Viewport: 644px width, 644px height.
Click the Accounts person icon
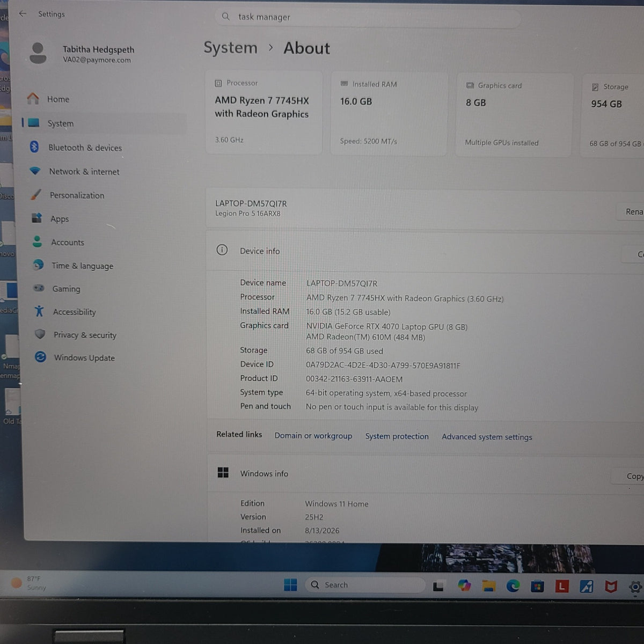coord(37,242)
